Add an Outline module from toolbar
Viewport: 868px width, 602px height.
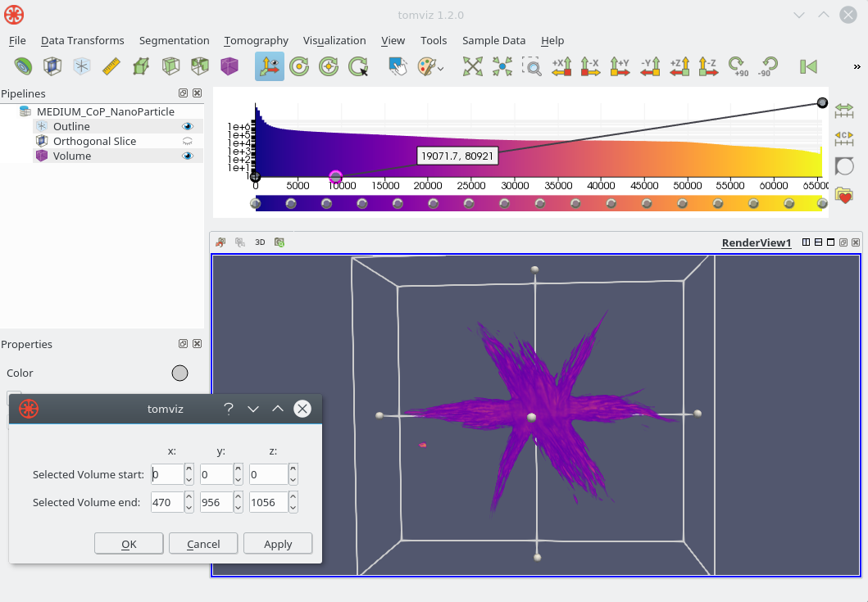[x=82, y=66]
